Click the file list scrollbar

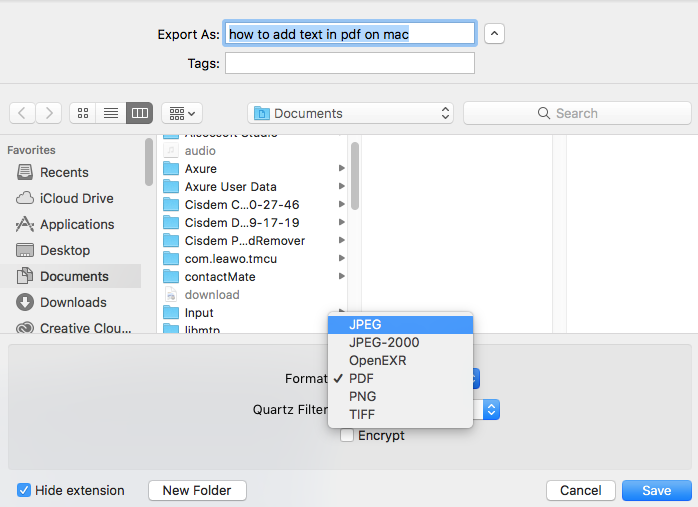(x=355, y=176)
